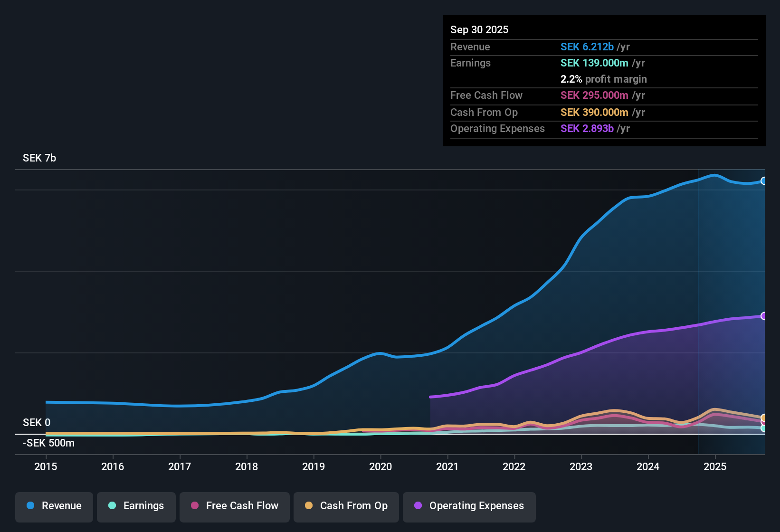
Task: Click the Earnings row label in tooltip
Action: [x=470, y=63]
